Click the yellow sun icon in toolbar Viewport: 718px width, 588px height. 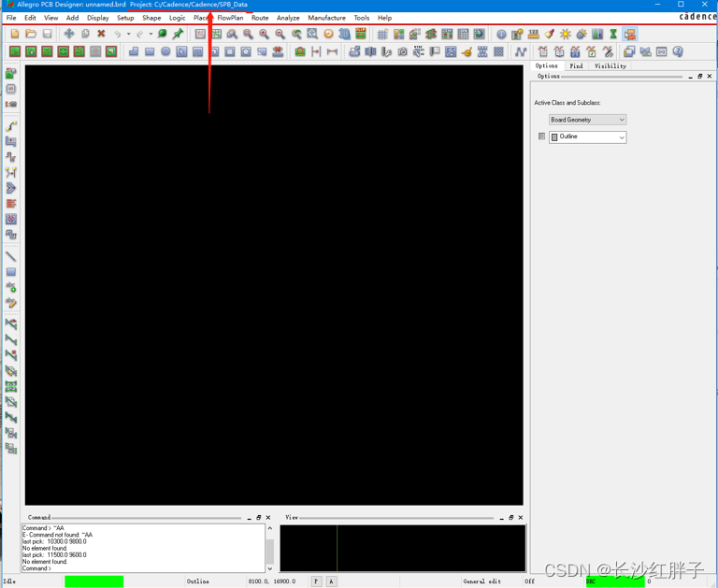[x=565, y=34]
